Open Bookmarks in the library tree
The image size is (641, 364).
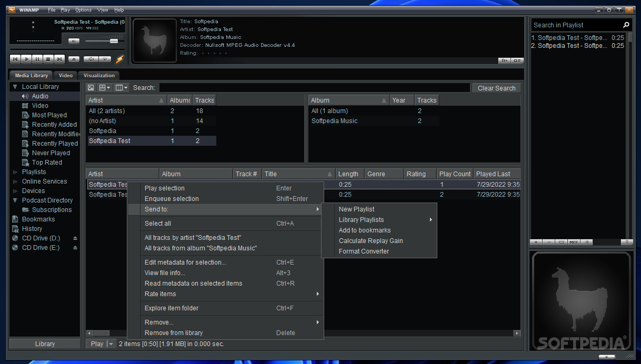click(x=38, y=219)
